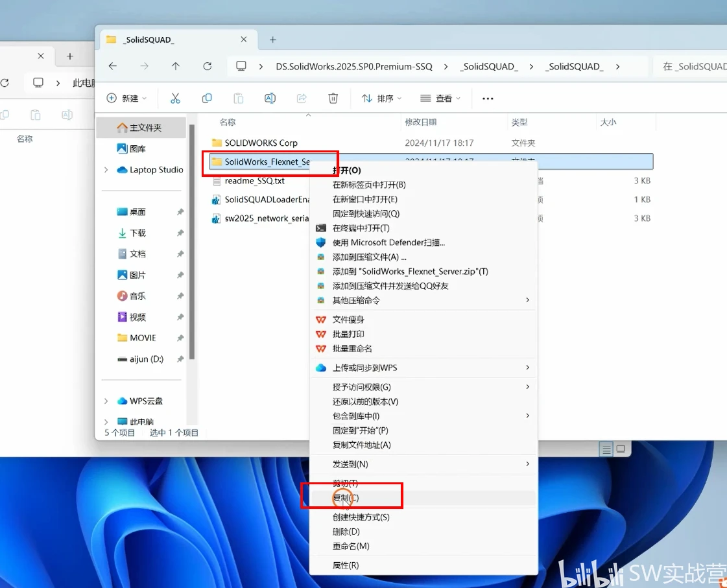Image resolution: width=727 pixels, height=588 pixels.
Task: Open aijun (D:) drive in sidebar
Action: click(x=141, y=359)
